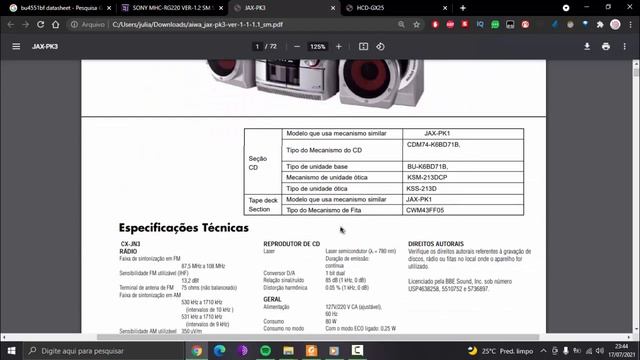Open the extensions puzzle icon
Screen dimensions: 640x360
pos(600,24)
